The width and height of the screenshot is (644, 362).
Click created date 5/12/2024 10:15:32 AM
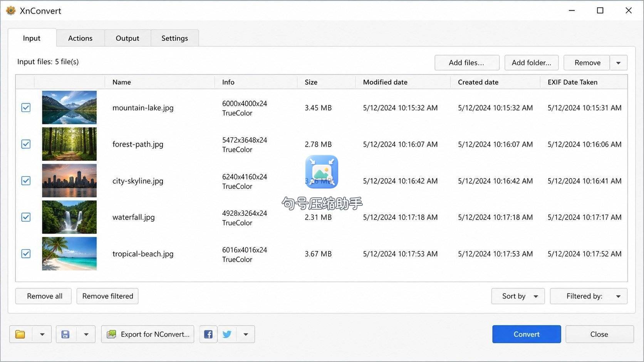pos(495,108)
